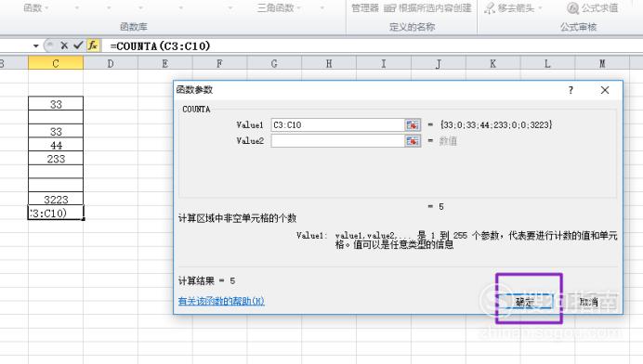The width and height of the screenshot is (643, 364).
Task: Click the enter checkmark in formula bar
Action: 78,45
